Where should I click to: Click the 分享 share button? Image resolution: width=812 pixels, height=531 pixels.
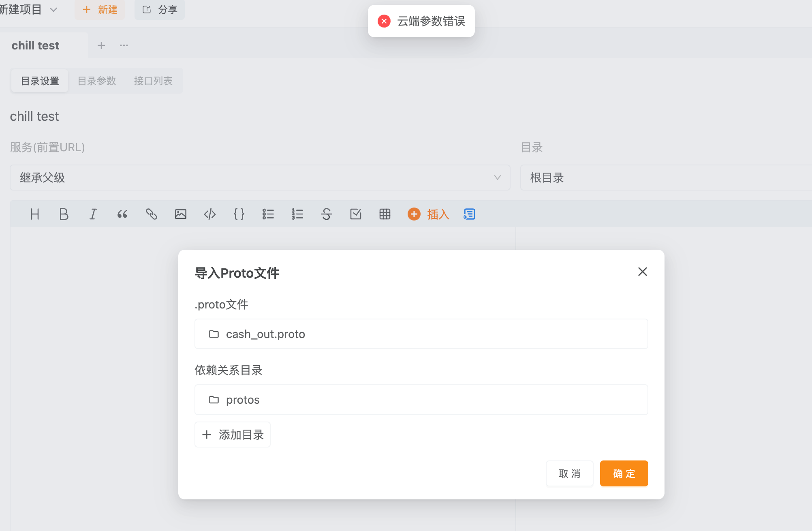coord(160,9)
